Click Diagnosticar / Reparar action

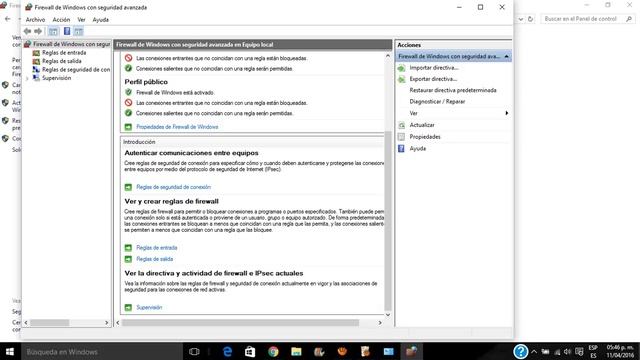point(437,102)
